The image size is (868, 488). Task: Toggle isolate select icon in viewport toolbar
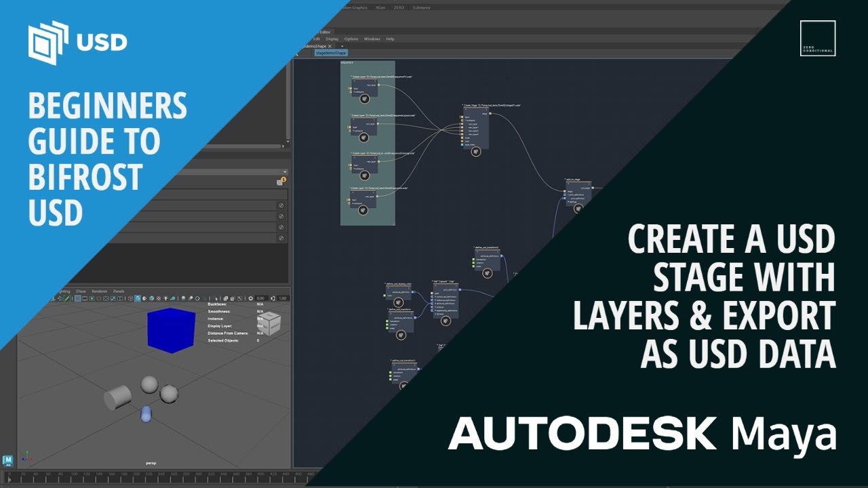tap(215, 298)
